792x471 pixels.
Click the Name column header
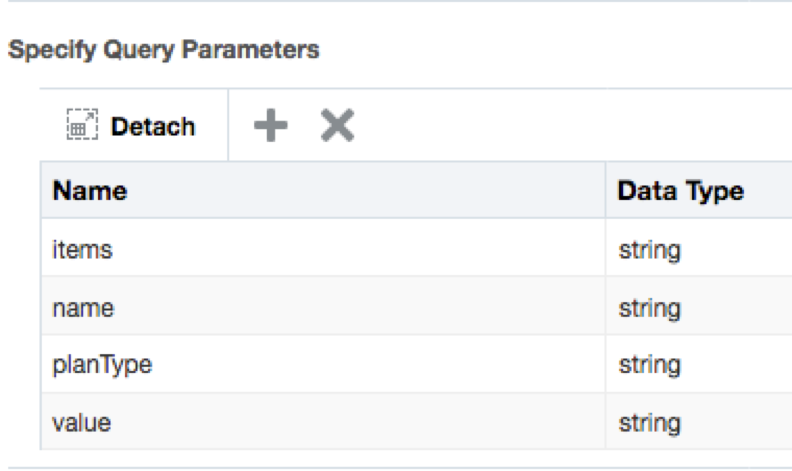tap(90, 191)
